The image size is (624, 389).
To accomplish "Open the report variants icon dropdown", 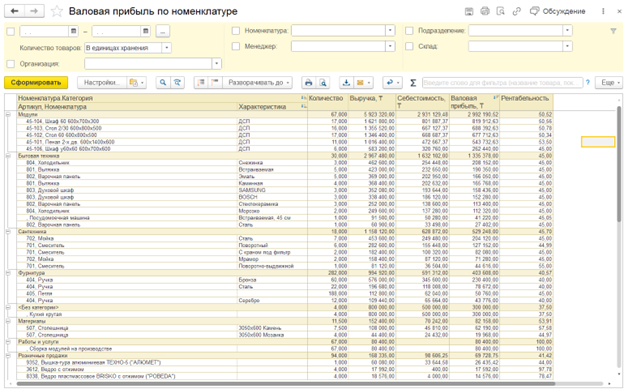I will (136, 82).
